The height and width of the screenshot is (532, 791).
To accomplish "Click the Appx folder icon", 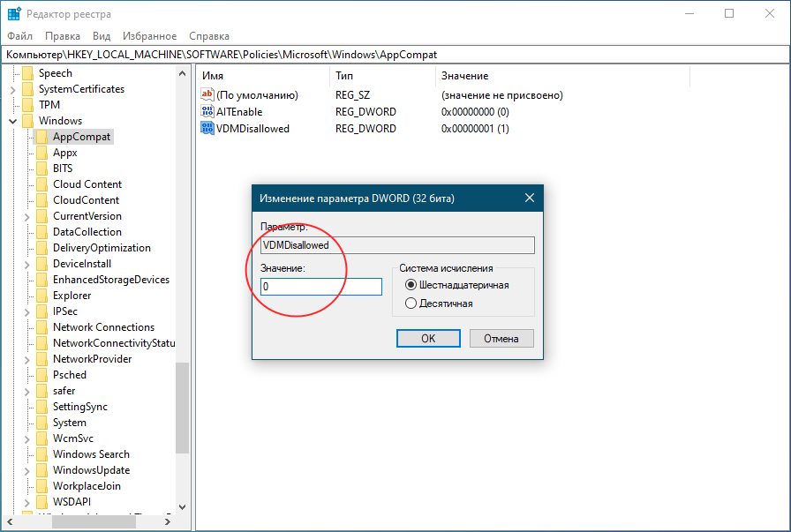I will pos(42,153).
